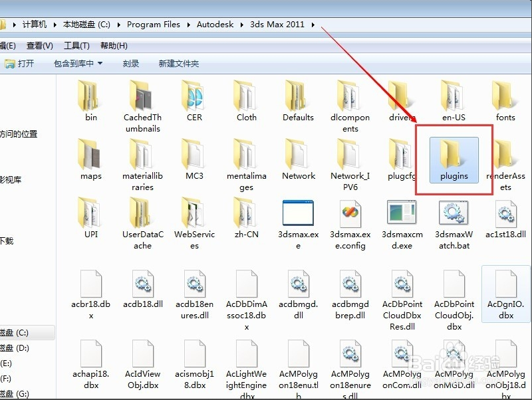Screen dimensions: 532x400
Task: Open the 帮助(H) menu
Action: [x=114, y=46]
